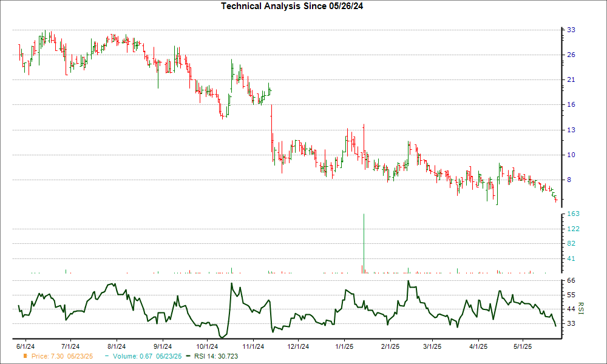Click the teal Volume legend marker
Image resolution: width=607 pixels, height=364 pixels.
click(x=107, y=356)
